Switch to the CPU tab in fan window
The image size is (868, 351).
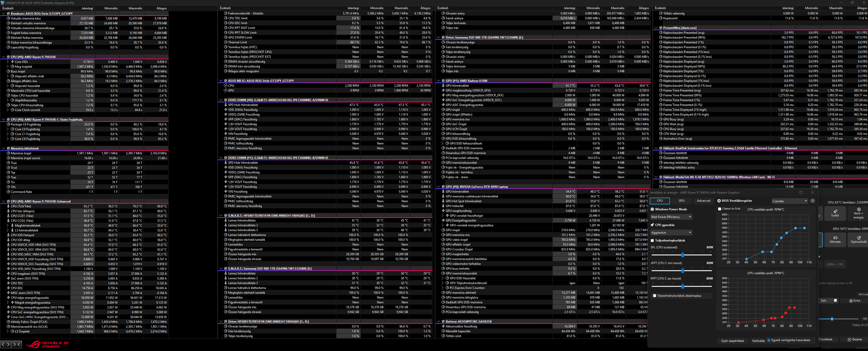pyautogui.click(x=660, y=201)
